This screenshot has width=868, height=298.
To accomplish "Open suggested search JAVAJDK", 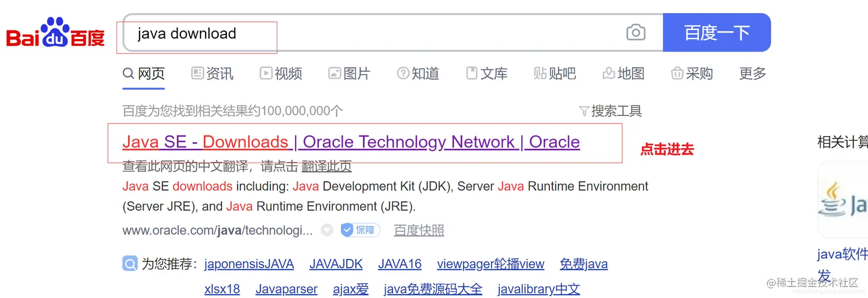I will click(336, 264).
